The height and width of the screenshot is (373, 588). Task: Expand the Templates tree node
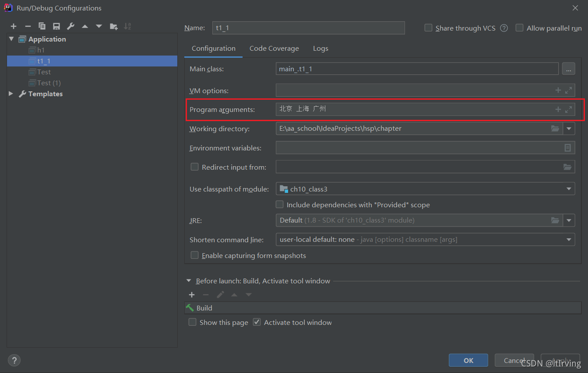(11, 94)
